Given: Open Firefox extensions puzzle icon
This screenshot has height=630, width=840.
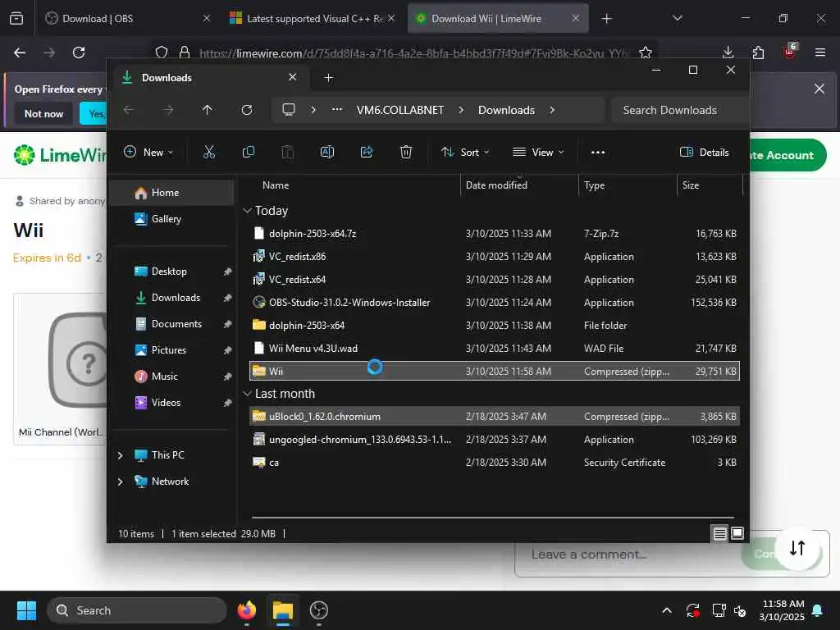Looking at the screenshot, I should pos(759,52).
